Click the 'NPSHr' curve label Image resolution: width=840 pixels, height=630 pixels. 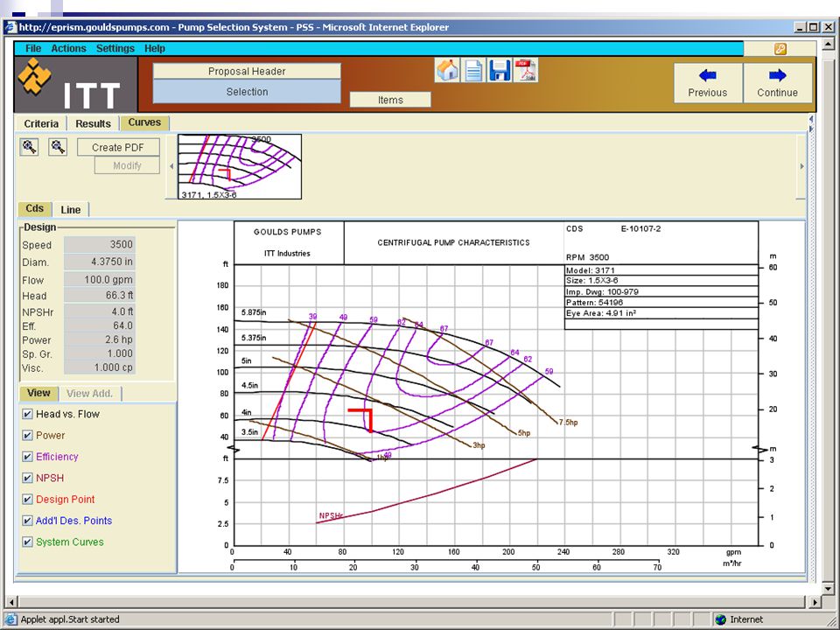331,515
